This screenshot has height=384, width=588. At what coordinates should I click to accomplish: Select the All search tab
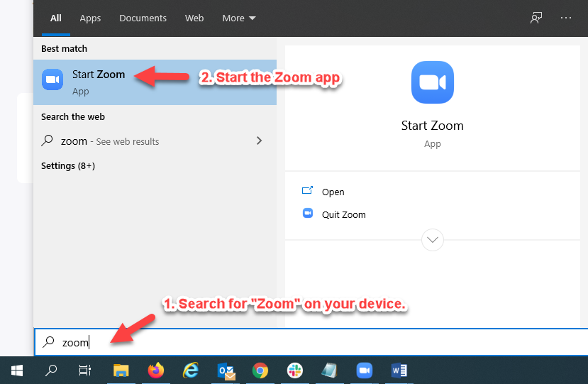tap(56, 18)
